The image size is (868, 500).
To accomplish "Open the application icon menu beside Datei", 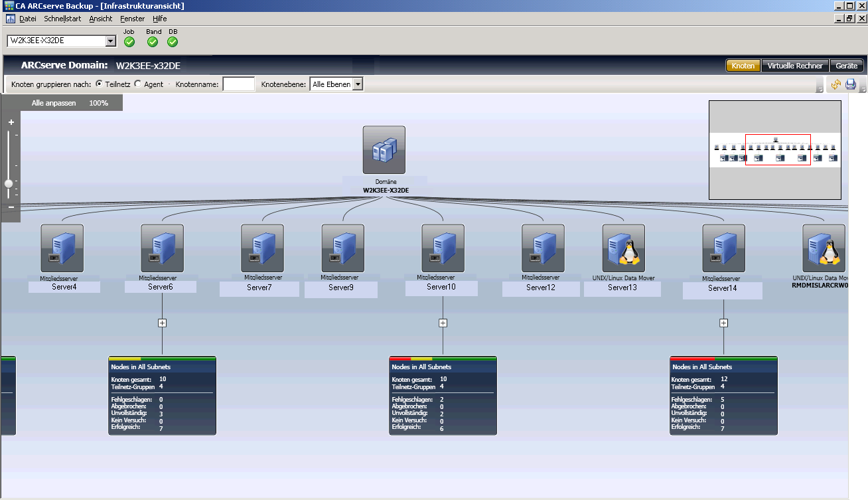I will point(11,19).
